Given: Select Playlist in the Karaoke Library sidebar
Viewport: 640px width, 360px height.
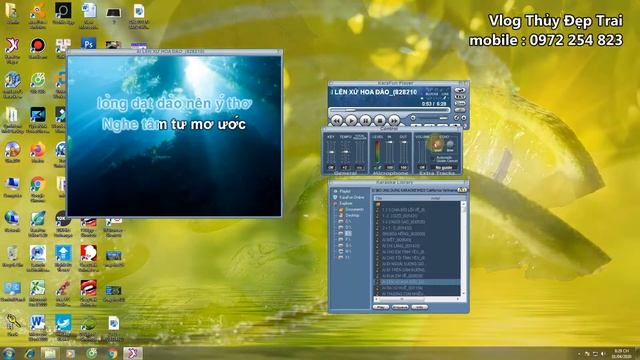Looking at the screenshot, I should tap(345, 191).
